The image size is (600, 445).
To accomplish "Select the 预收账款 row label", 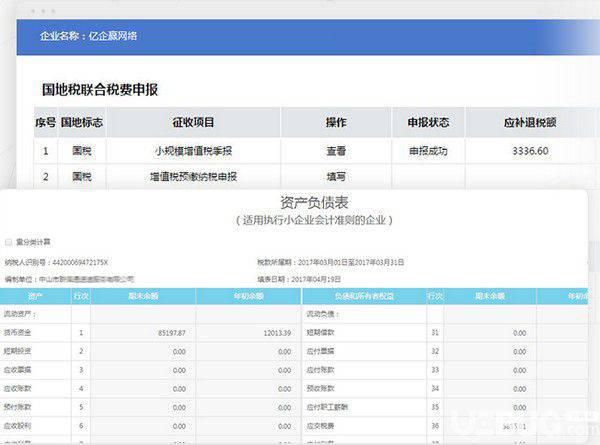I will (320, 388).
